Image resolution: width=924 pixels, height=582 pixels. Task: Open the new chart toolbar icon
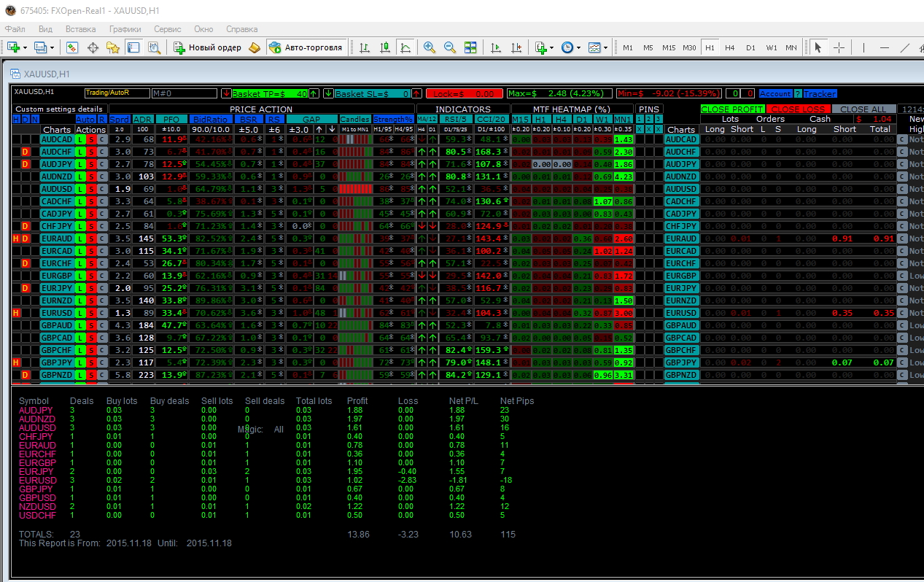coord(14,47)
